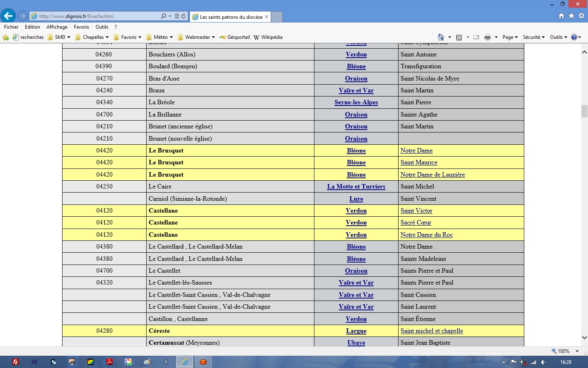Click the Refresh page icon in address bar
The width and height of the screenshot is (588, 368).
click(x=183, y=16)
